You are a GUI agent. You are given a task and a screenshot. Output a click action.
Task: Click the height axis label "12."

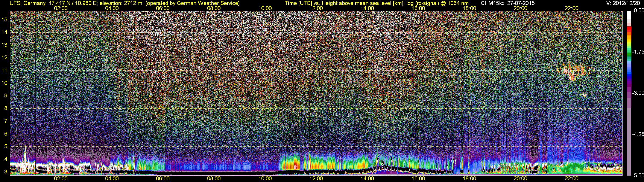[x=5, y=58]
